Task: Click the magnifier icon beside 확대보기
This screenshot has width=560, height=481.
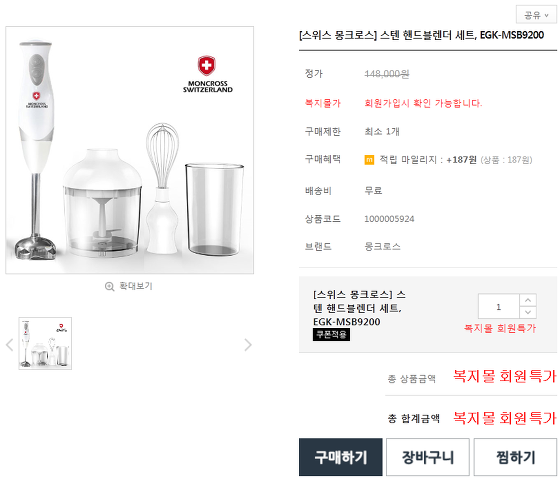Action: tap(109, 286)
